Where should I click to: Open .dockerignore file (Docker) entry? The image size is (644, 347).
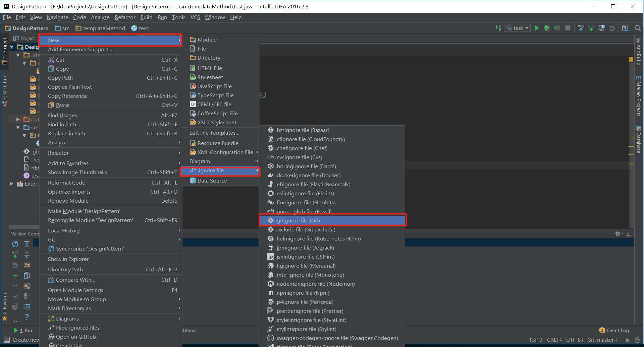[332, 175]
